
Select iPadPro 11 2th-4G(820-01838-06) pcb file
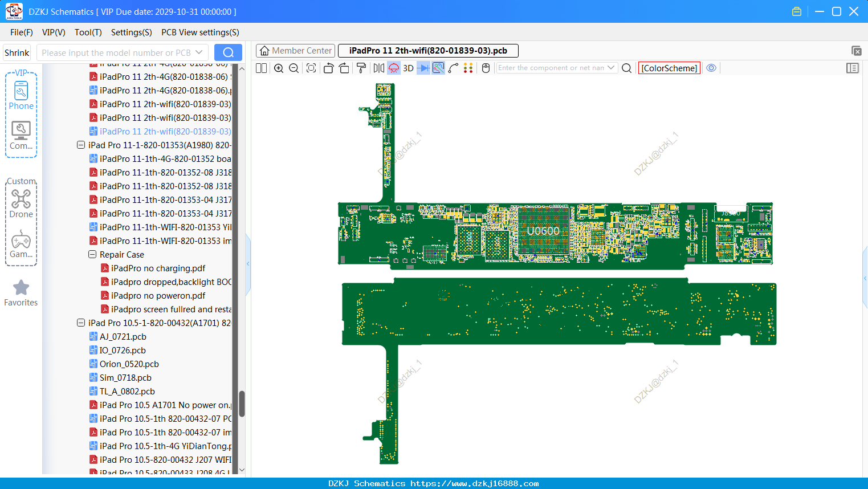(160, 91)
